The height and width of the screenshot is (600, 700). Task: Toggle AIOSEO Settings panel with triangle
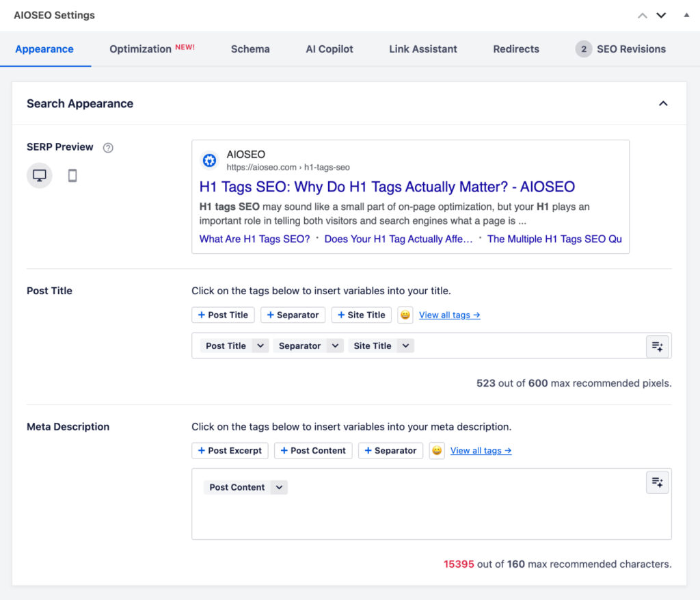coord(686,15)
